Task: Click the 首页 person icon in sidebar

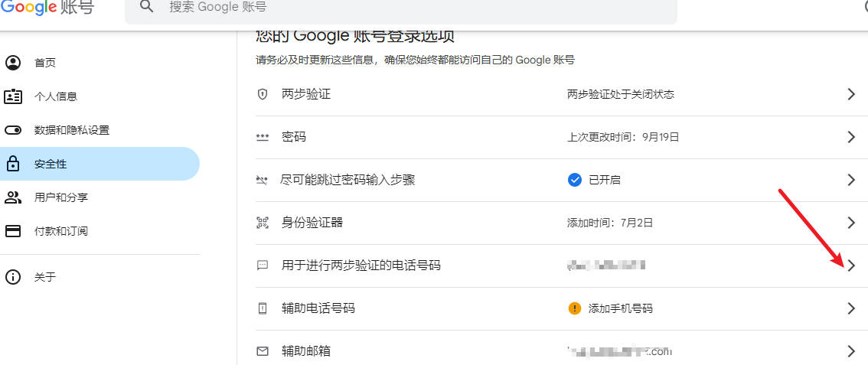Action: (x=13, y=63)
